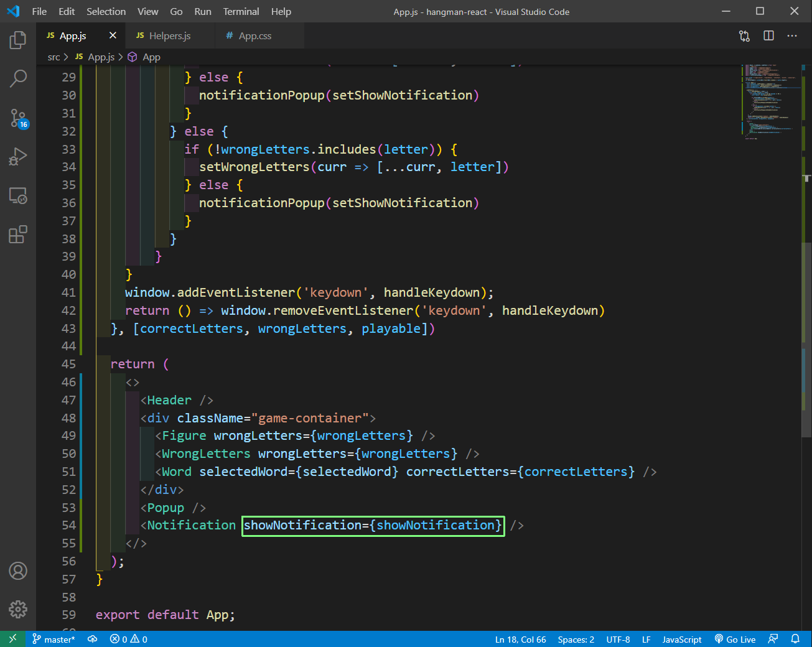The height and width of the screenshot is (647, 812).
Task: Click '<WrongLetters' tag on line 50
Action: pyautogui.click(x=203, y=454)
